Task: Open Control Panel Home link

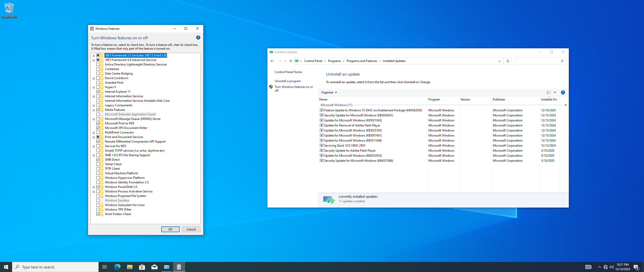Action: point(288,72)
